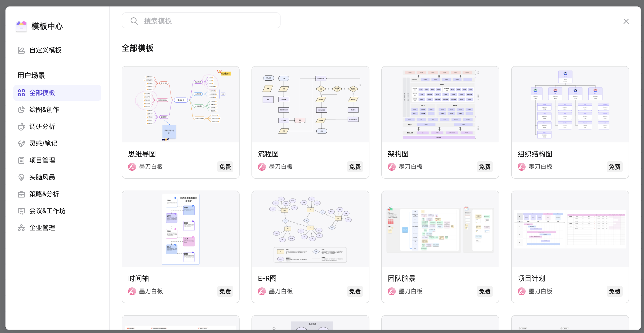Click 免费 badge on 思维导图 card
644x333 pixels.
click(x=225, y=167)
